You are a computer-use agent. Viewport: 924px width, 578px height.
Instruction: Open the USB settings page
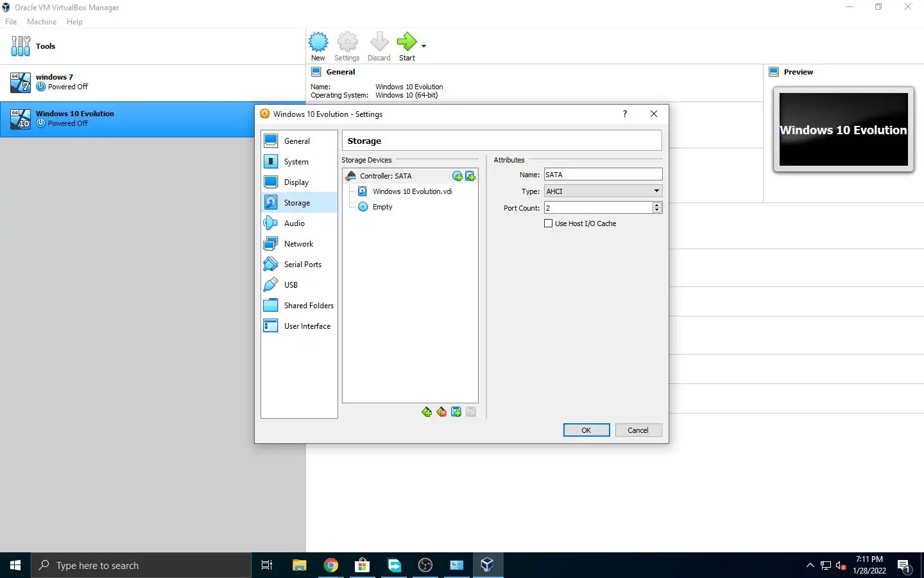pos(299,285)
